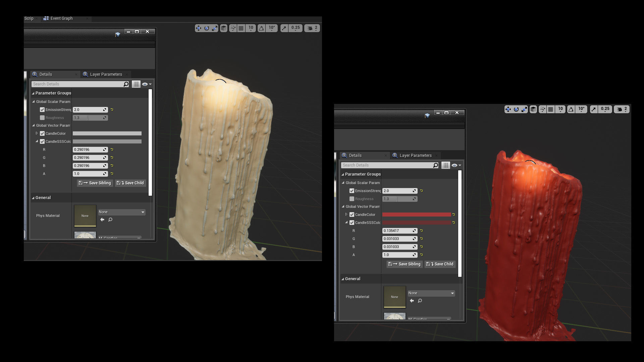Click search magnifier beside beige candle Phys Material

(x=110, y=220)
